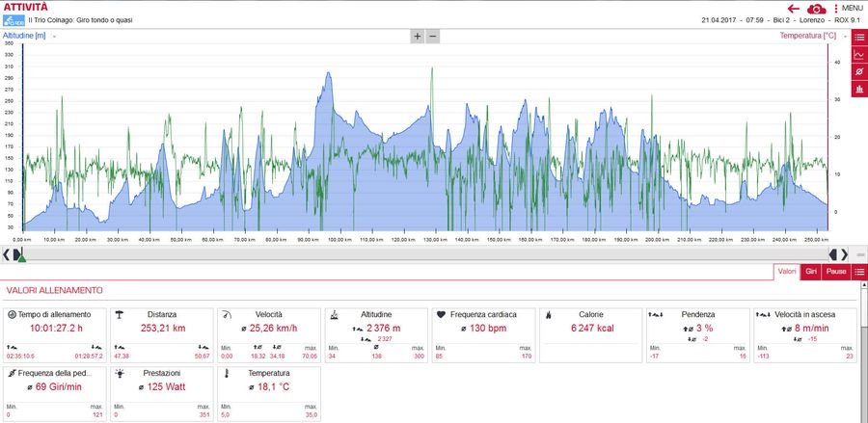868x423 pixels.
Task: Go back with the red arrow icon
Action: (x=794, y=9)
